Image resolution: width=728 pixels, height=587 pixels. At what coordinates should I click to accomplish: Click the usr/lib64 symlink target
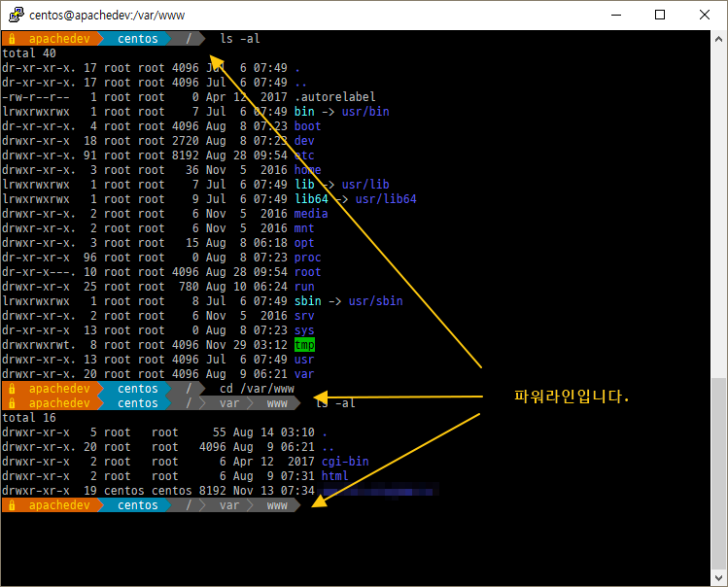click(x=386, y=199)
